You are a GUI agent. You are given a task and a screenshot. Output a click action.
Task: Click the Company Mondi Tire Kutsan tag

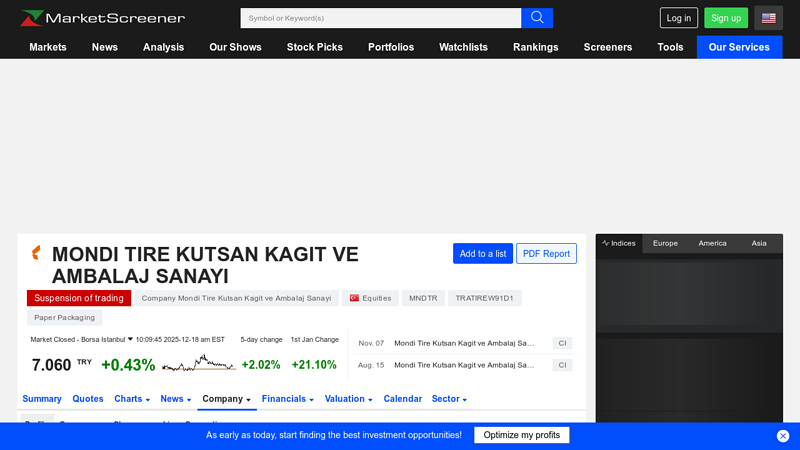(236, 298)
